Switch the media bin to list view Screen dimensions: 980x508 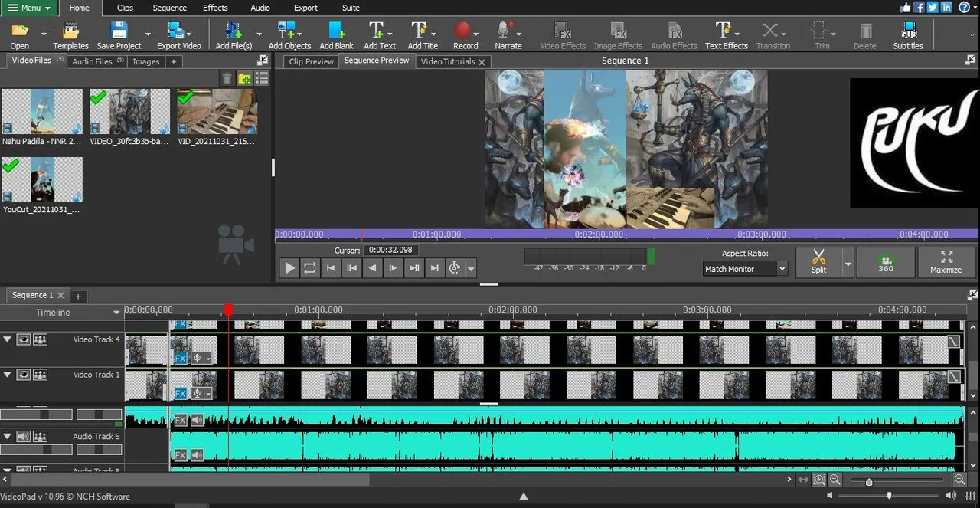click(x=262, y=78)
